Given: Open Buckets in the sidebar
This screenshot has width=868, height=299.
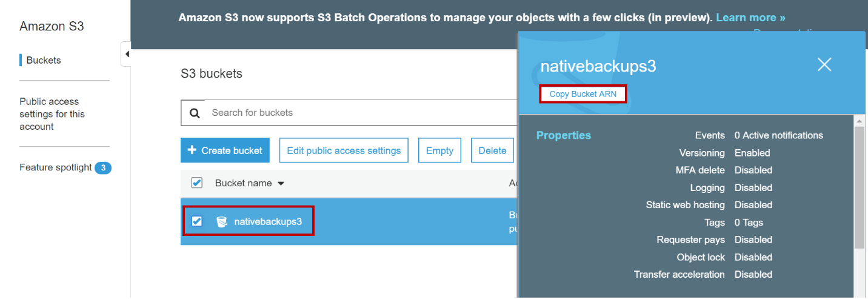Looking at the screenshot, I should tap(44, 60).
